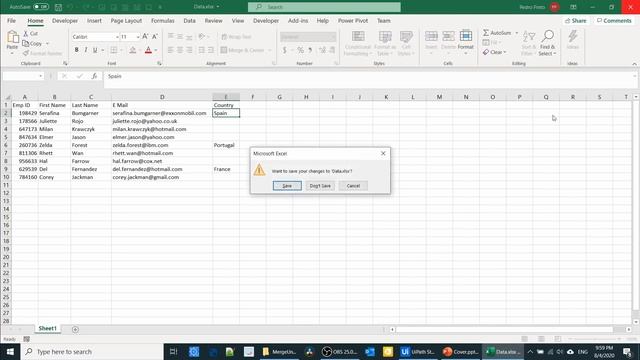This screenshot has height=360, width=640.
Task: Open the View tab
Action: (238, 20)
